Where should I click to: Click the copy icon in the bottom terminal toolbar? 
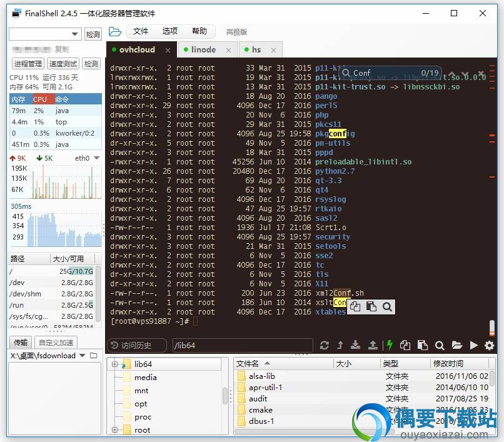click(x=405, y=345)
